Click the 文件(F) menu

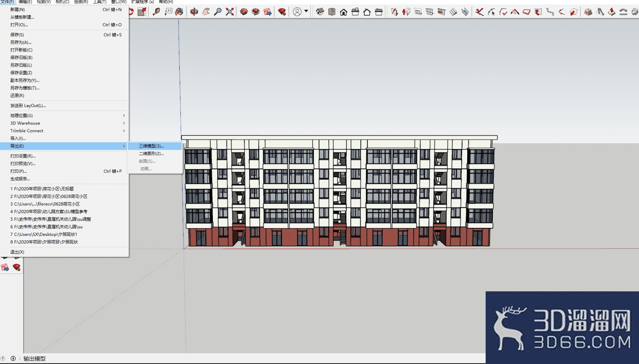point(7,2)
